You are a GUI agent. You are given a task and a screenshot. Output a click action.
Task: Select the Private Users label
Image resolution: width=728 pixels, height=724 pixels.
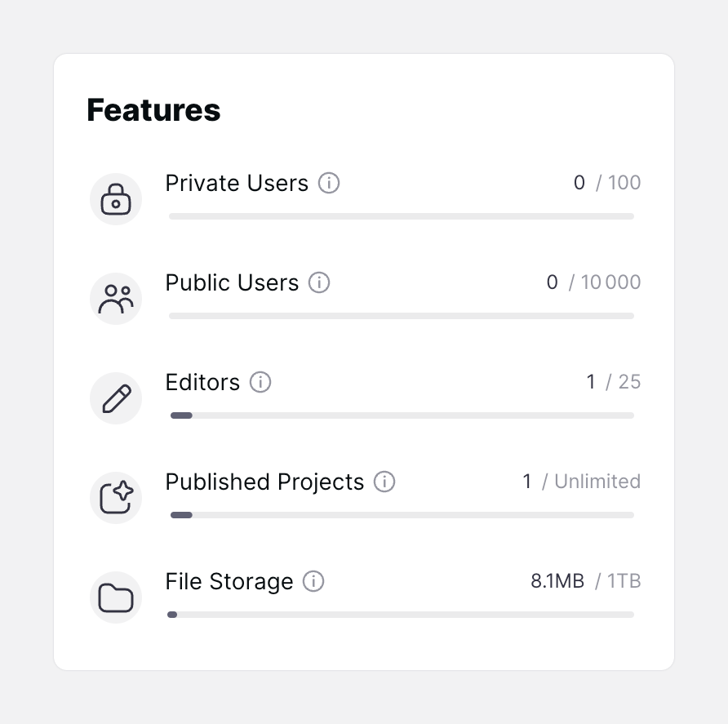236,183
